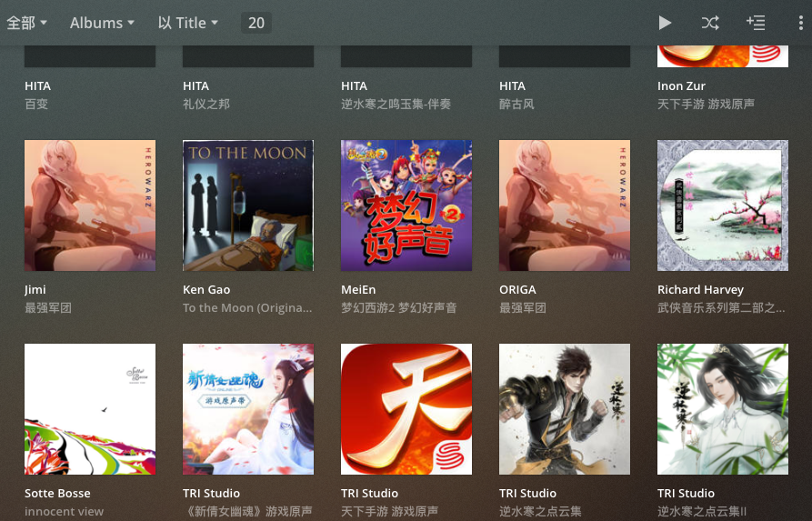
Task: Open the Sotte Bosse innocent view cover
Action: pyautogui.click(x=90, y=409)
